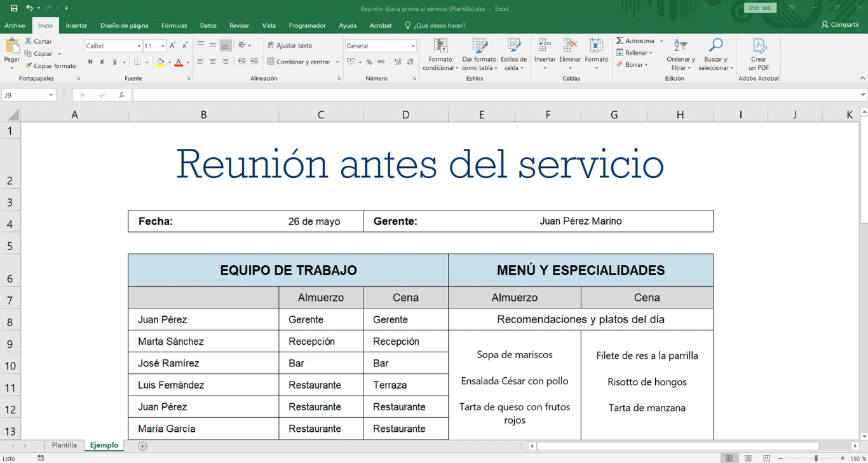The width and height of the screenshot is (868, 463).
Task: Toggle bold (N) formatting
Action: pyautogui.click(x=90, y=62)
